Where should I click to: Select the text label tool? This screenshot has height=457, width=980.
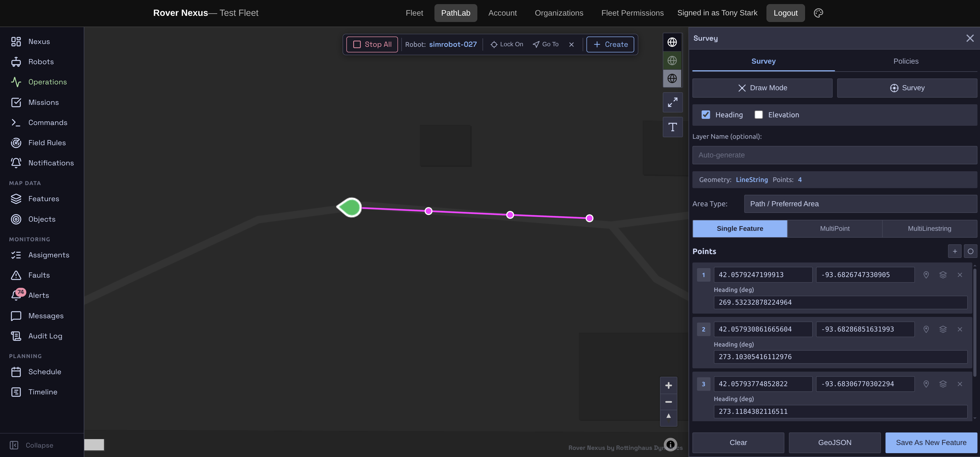pos(672,127)
